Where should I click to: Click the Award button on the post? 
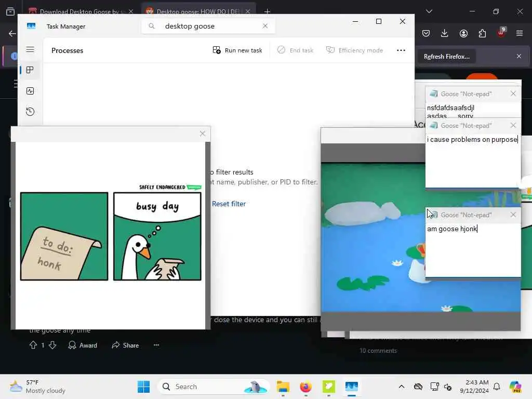tap(83, 345)
